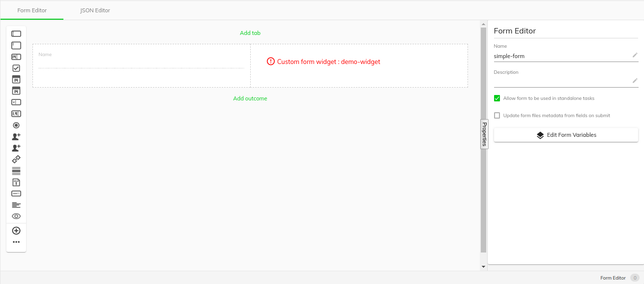This screenshot has width=644, height=284.
Task: Select the Custom form widget demo-widget cell
Action: tap(359, 65)
